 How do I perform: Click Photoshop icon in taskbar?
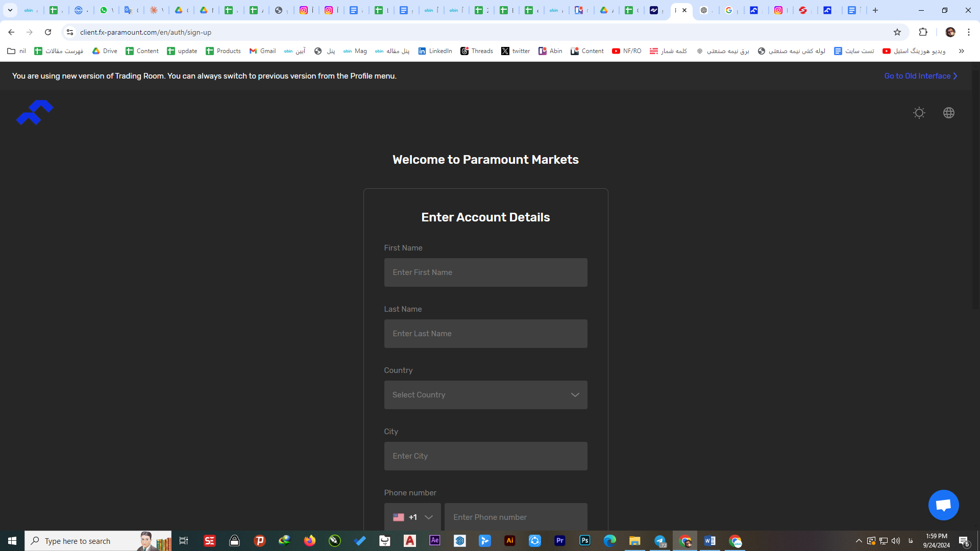coord(585,541)
